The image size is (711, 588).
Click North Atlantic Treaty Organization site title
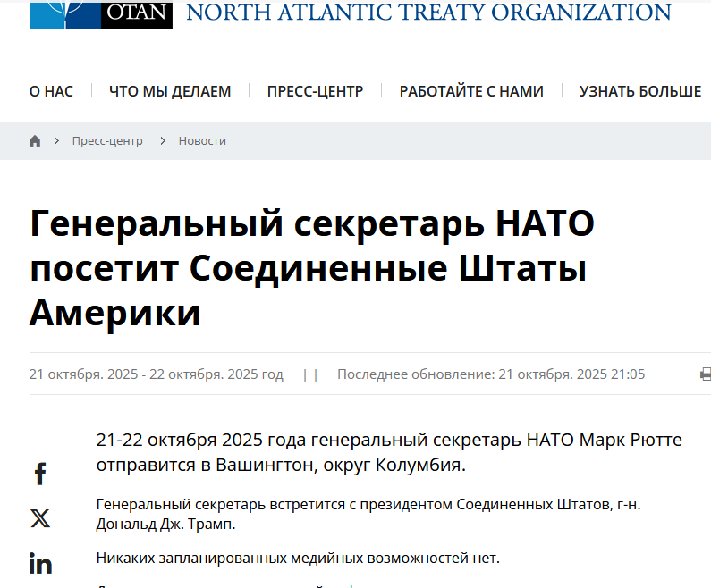tap(428, 13)
